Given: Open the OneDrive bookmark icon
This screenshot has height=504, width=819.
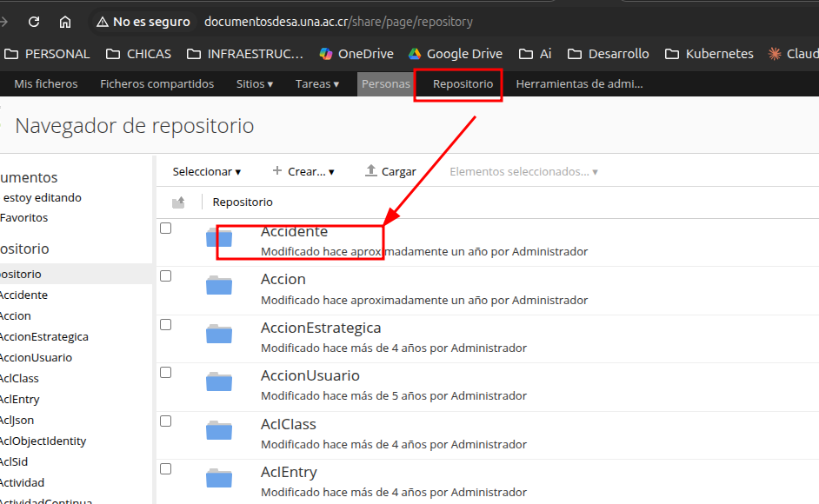Looking at the screenshot, I should [x=326, y=54].
